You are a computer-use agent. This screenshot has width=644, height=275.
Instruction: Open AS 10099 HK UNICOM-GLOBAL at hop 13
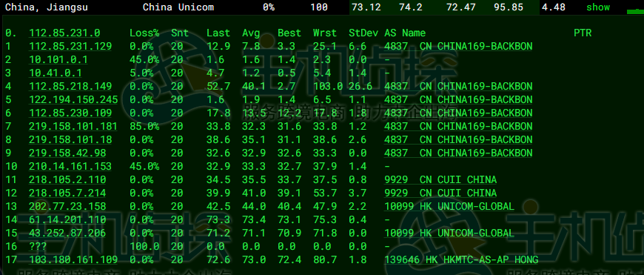tap(449, 206)
